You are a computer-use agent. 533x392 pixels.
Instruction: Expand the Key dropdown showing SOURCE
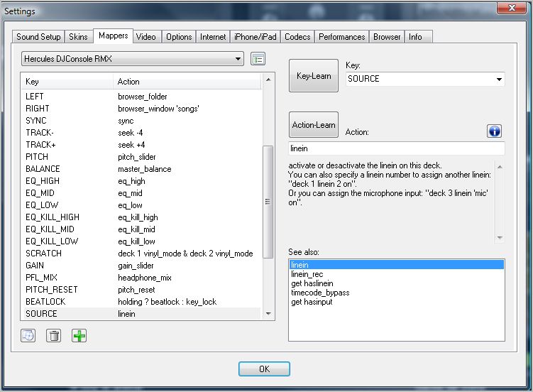coord(424,79)
